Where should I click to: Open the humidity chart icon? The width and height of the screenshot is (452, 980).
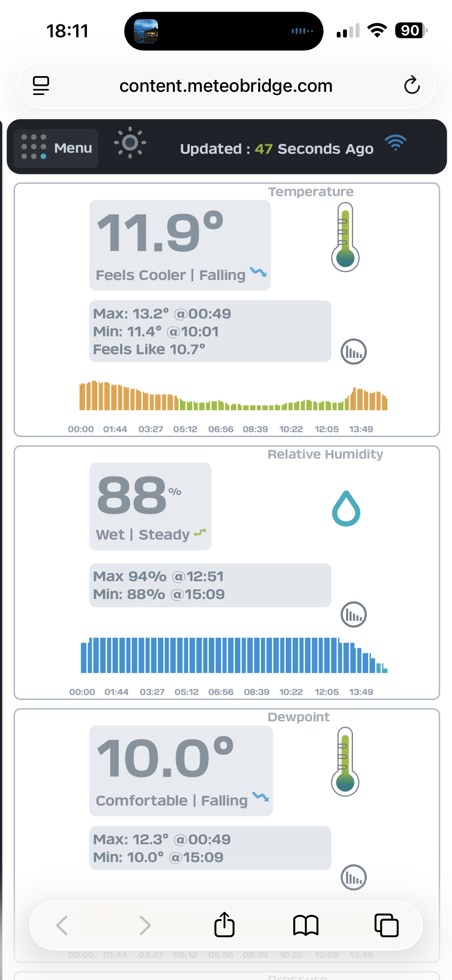click(x=354, y=614)
